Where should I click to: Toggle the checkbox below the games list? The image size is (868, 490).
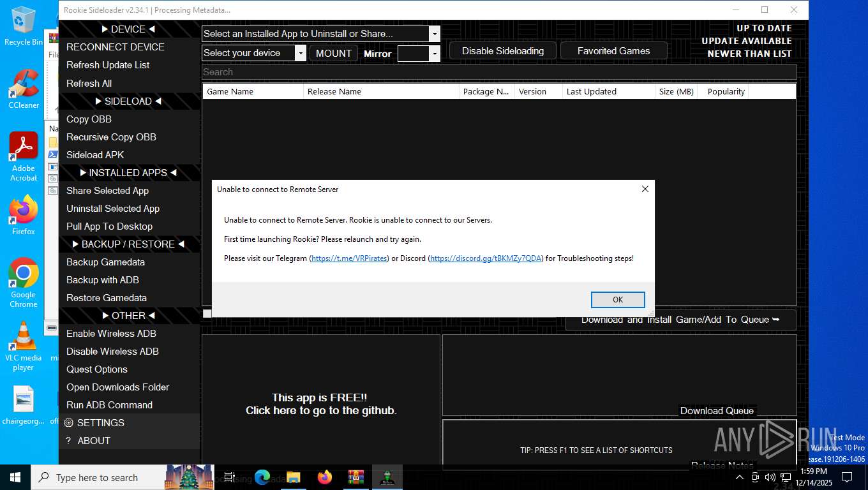click(x=207, y=313)
